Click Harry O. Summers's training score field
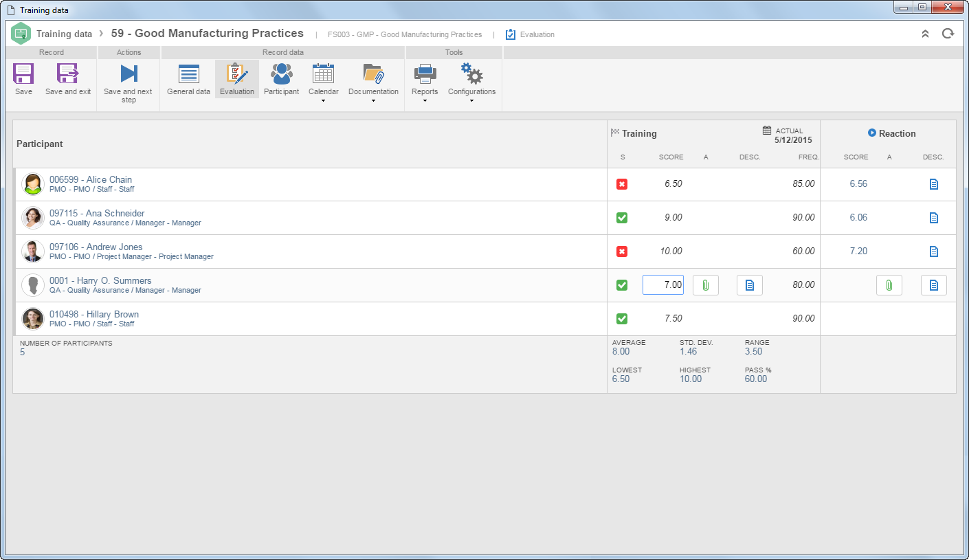This screenshot has height=560, width=969. tap(663, 285)
